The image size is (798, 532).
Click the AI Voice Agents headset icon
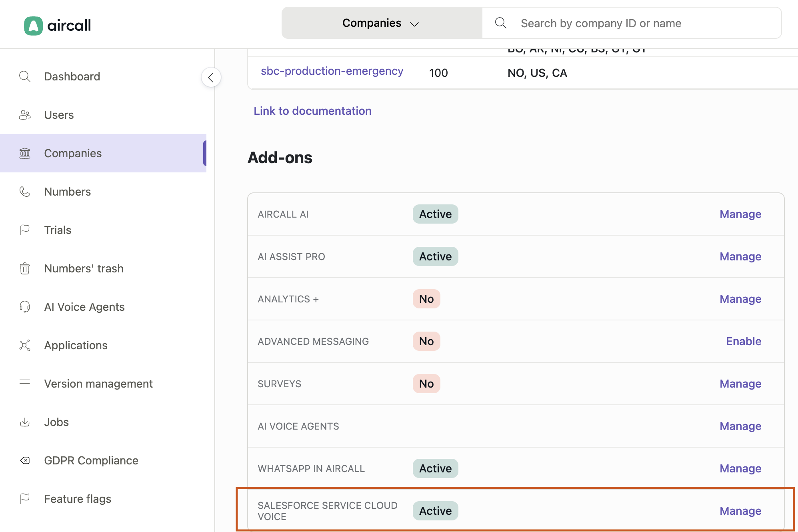(25, 307)
